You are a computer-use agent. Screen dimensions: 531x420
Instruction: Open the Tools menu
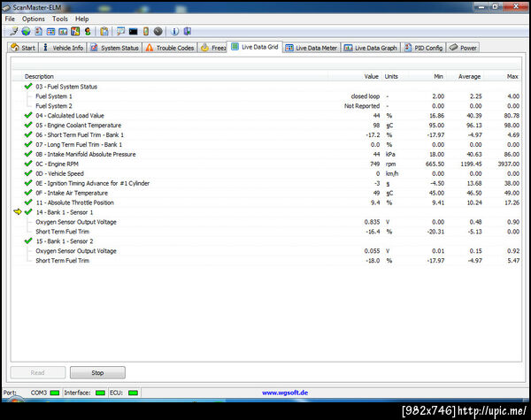60,19
